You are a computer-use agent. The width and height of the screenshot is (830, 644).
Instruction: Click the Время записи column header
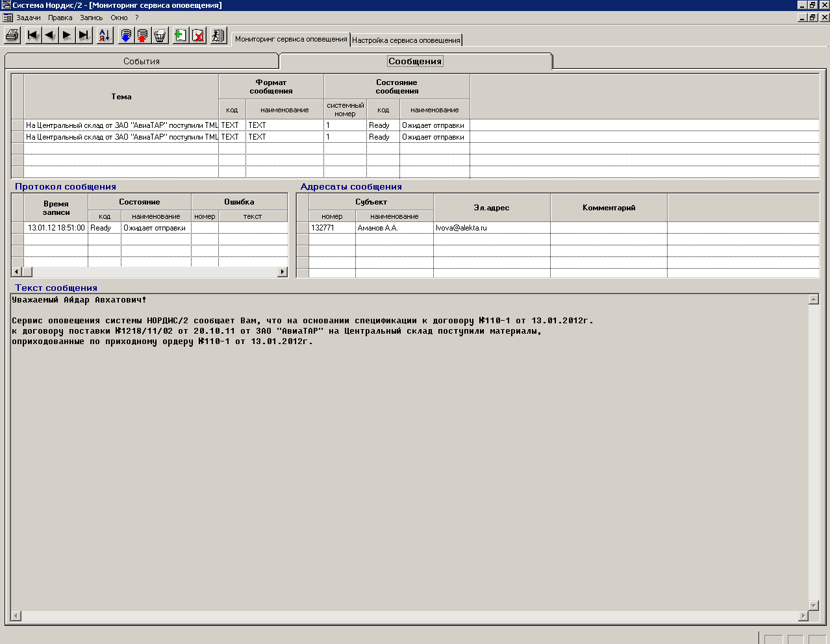point(56,208)
